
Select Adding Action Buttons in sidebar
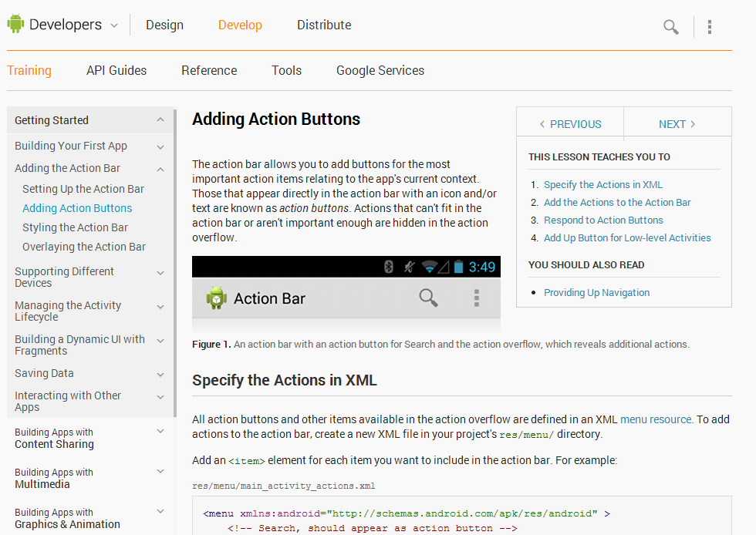tap(77, 208)
